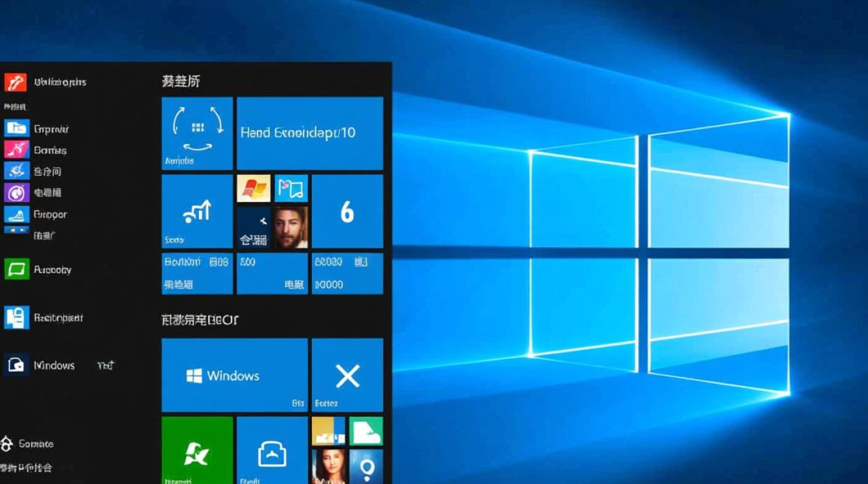Click the small green tile with white shape
Screen dimensions: 868x484
pyautogui.click(x=366, y=431)
